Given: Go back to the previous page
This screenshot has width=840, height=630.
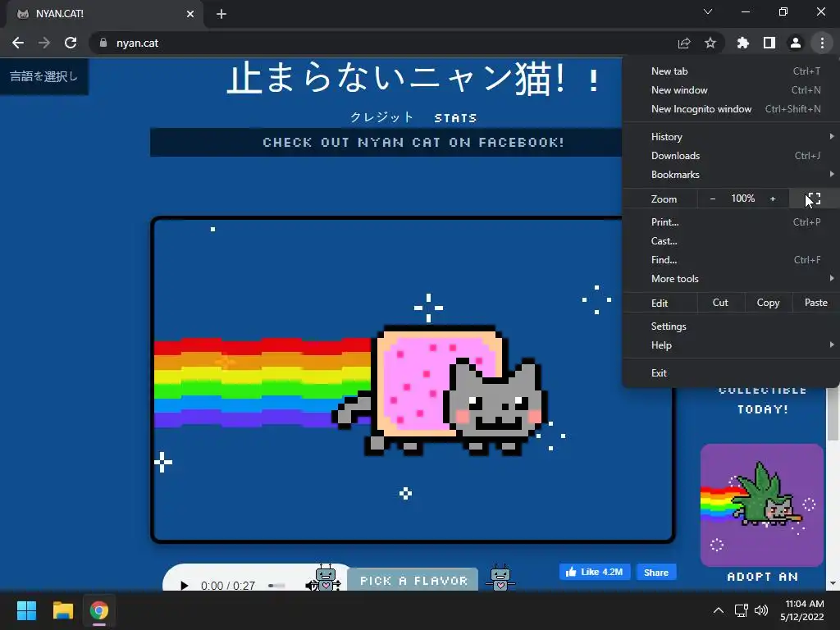Looking at the screenshot, I should click(x=18, y=43).
